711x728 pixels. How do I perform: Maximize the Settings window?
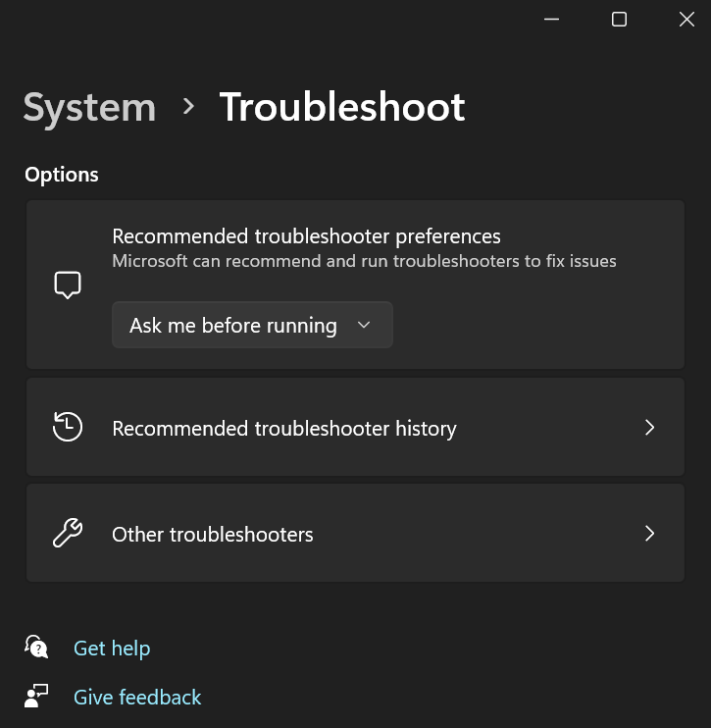coord(619,20)
